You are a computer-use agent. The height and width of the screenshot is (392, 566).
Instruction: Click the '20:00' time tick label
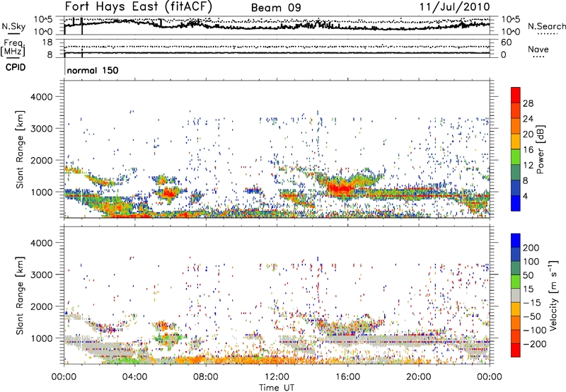point(418,377)
